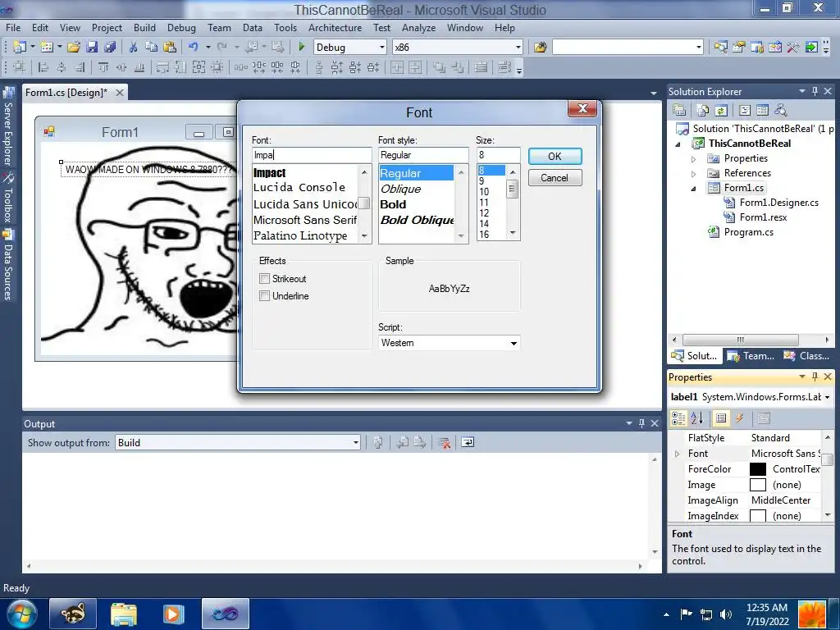Open the Debug menu
Viewport: 840px width, 630px height.
(x=181, y=28)
